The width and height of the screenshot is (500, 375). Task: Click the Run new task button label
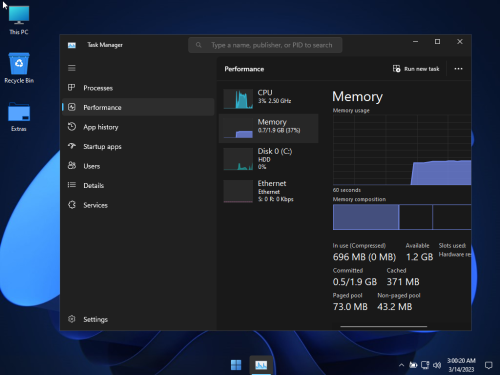coord(422,69)
